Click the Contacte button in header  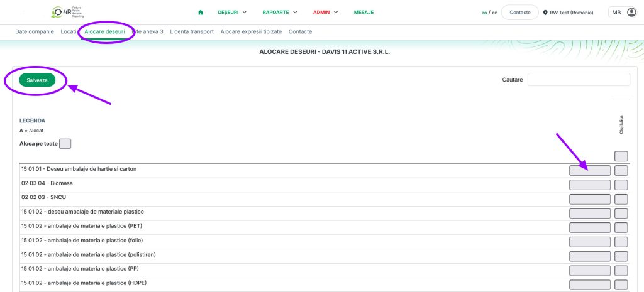pos(519,13)
